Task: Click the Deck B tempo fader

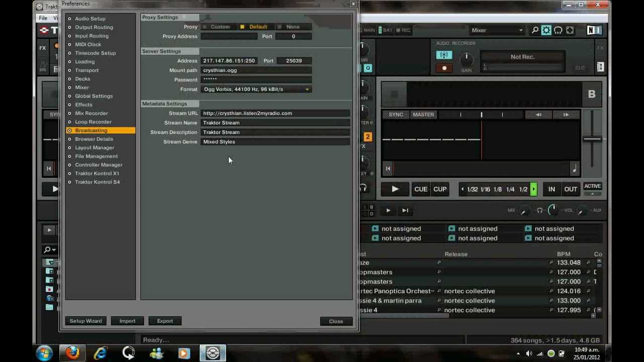Action: 592,139
